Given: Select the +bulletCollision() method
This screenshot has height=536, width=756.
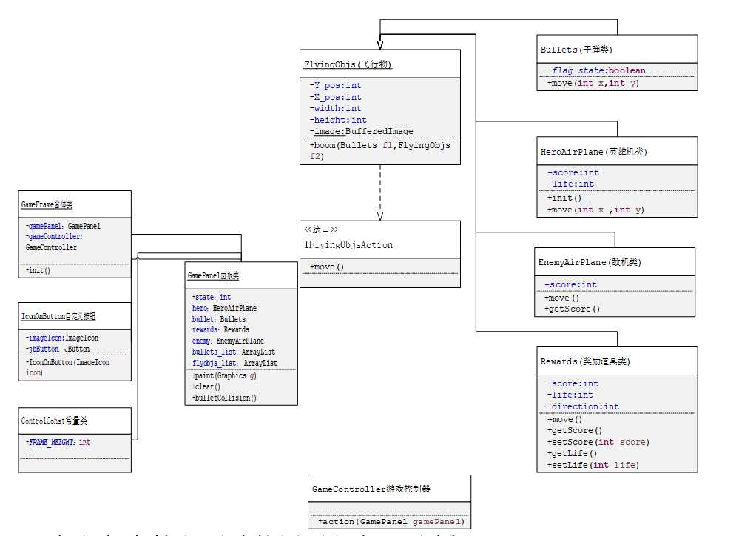Looking at the screenshot, I should (223, 398).
